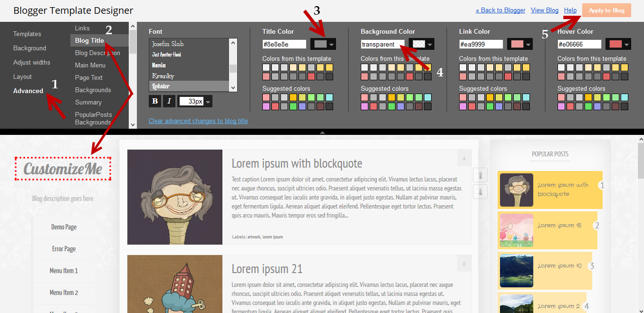Open Adjust widths section

(31, 62)
